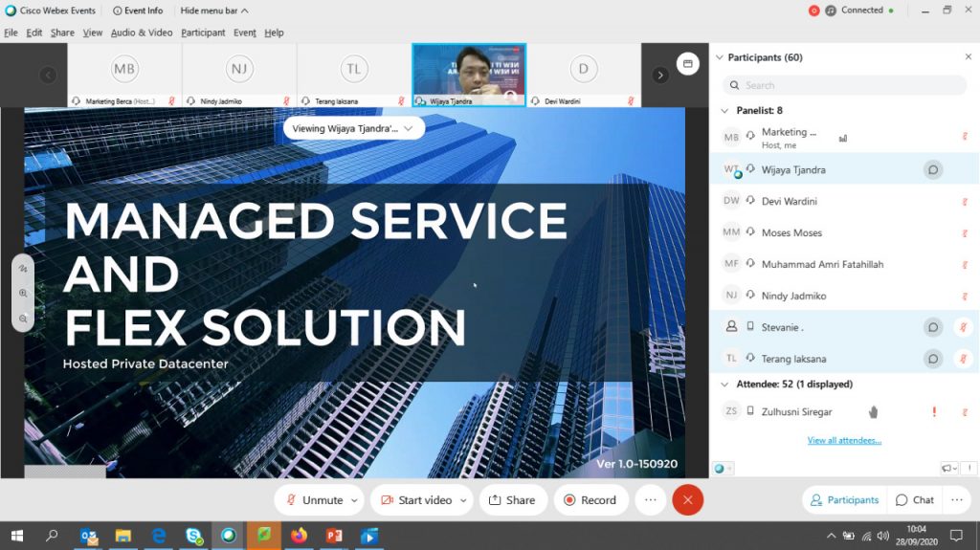Image resolution: width=980 pixels, height=550 pixels.
Task: Zoom out of the shared presentation
Action: click(x=23, y=318)
